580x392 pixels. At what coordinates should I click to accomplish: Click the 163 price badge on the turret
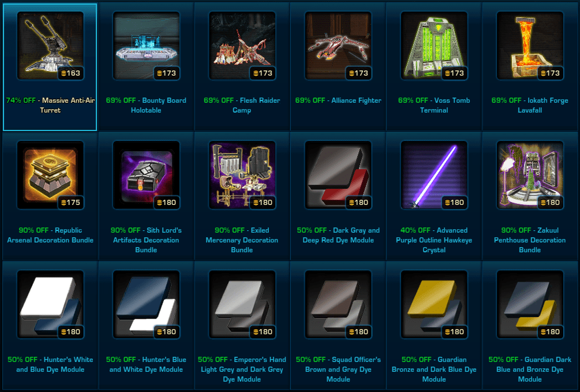70,73
